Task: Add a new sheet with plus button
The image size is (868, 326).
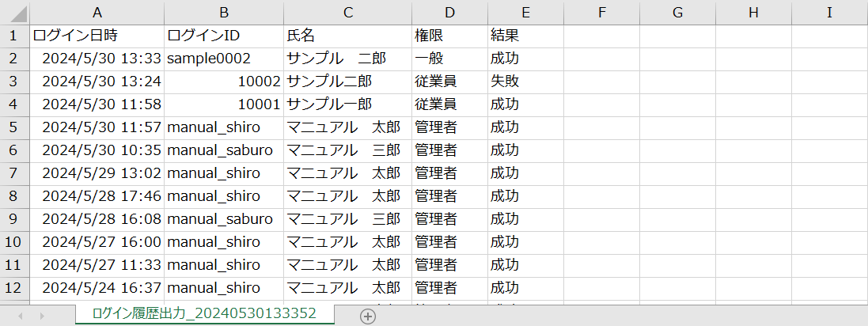Action: 367,316
